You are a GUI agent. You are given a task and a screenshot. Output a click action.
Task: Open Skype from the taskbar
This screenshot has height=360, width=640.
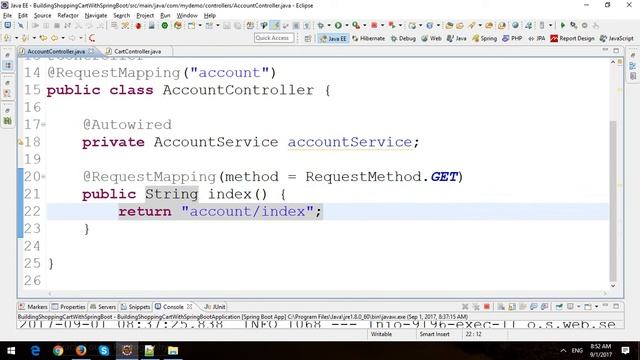(x=104, y=351)
